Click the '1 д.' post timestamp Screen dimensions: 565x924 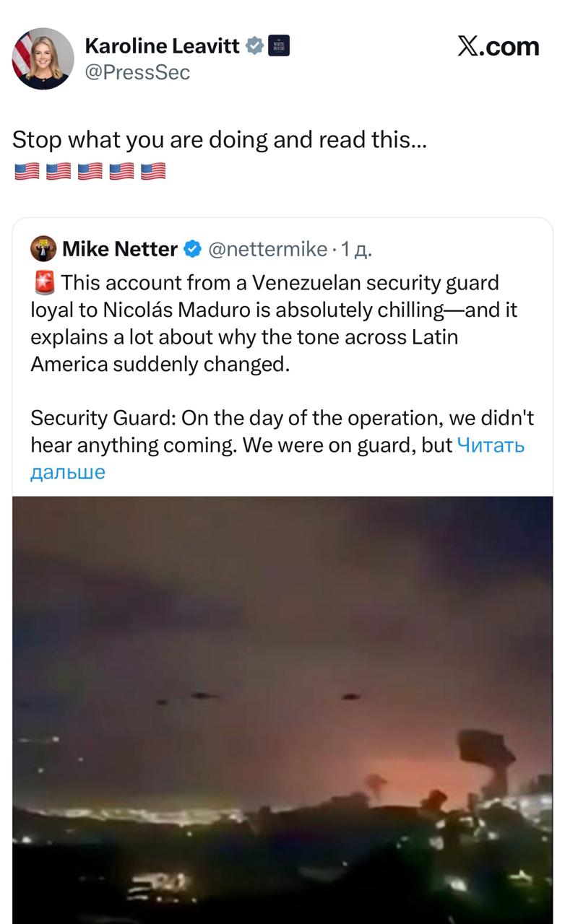356,250
